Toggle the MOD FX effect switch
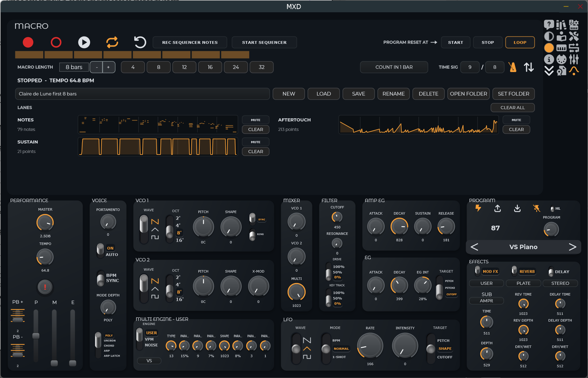This screenshot has width=588, height=378. pos(477,270)
